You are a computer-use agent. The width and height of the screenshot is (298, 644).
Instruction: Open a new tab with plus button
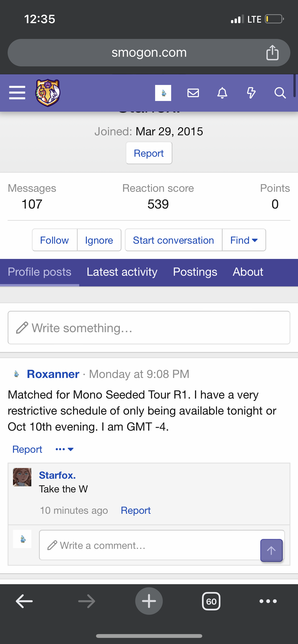pyautogui.click(x=149, y=601)
